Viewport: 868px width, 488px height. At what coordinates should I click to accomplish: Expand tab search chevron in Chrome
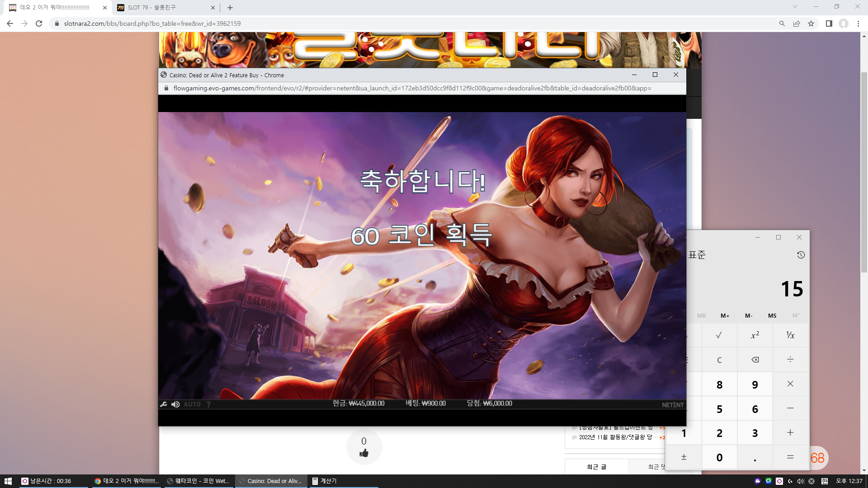[x=795, y=6]
